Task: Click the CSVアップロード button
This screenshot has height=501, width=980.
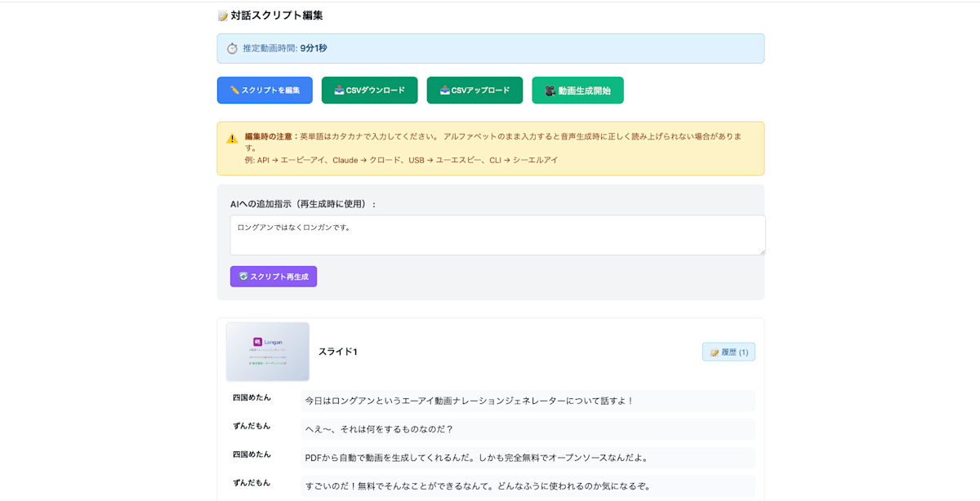Action: point(474,91)
